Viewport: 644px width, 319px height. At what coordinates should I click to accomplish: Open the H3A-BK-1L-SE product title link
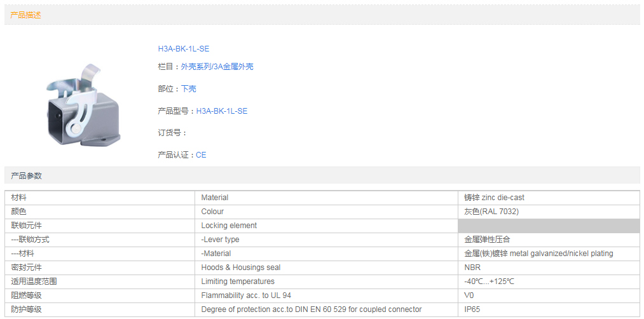183,49
